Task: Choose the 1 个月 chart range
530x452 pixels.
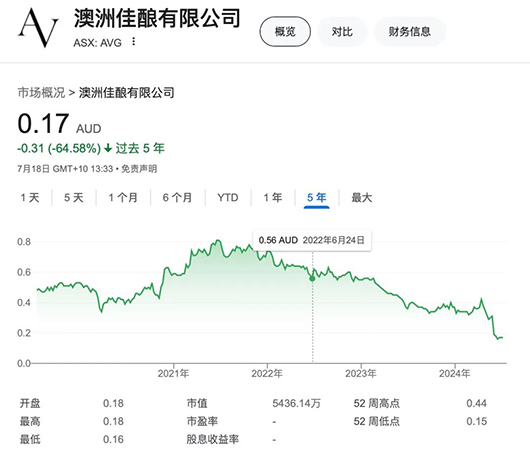Action: [x=123, y=197]
